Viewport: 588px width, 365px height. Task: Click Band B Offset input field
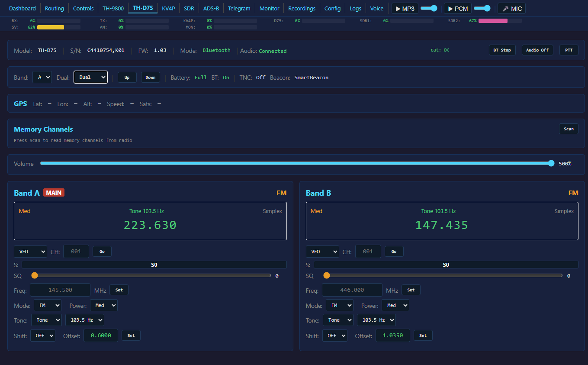393,336
